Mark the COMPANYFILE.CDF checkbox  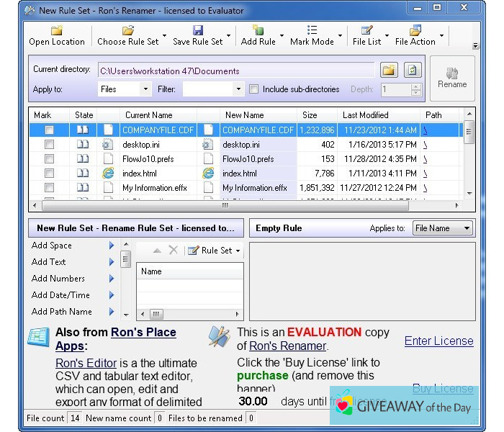pyautogui.click(x=49, y=130)
